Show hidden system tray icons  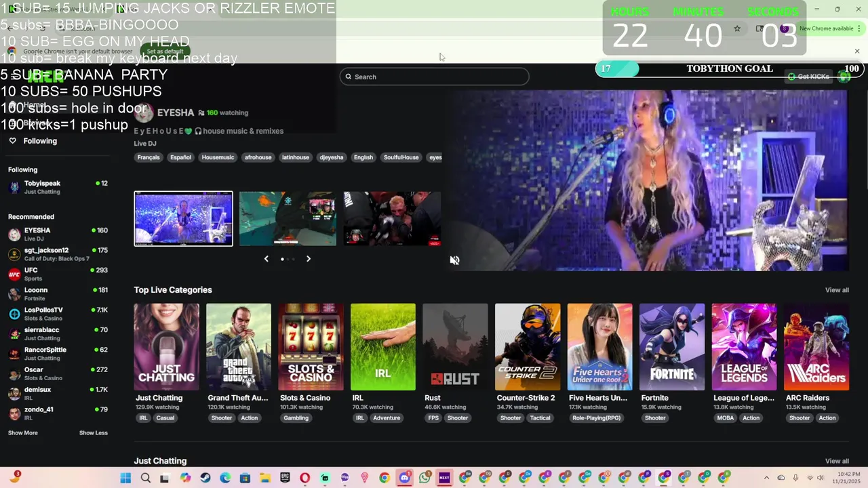tap(766, 478)
